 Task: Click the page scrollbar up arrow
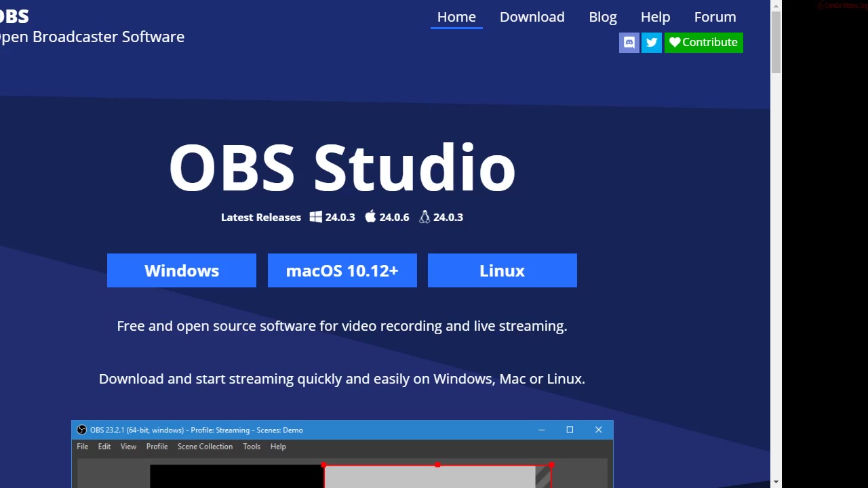coord(776,5)
